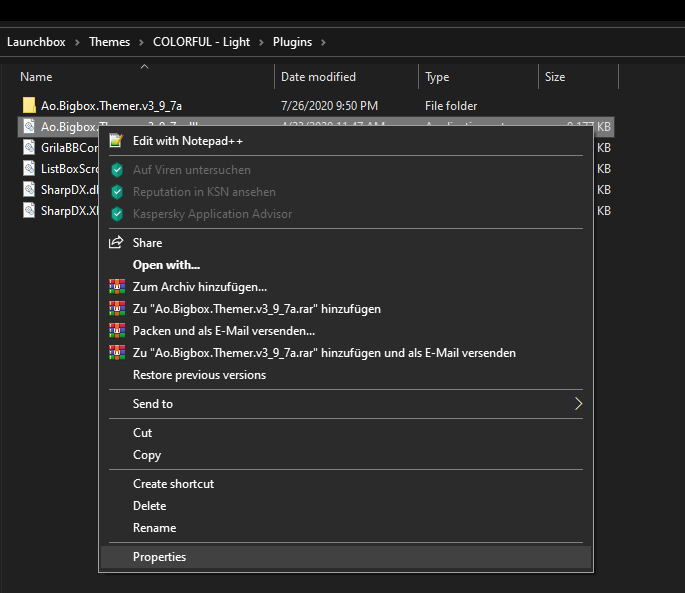Click Plugins breadcrumb segment

coord(292,42)
